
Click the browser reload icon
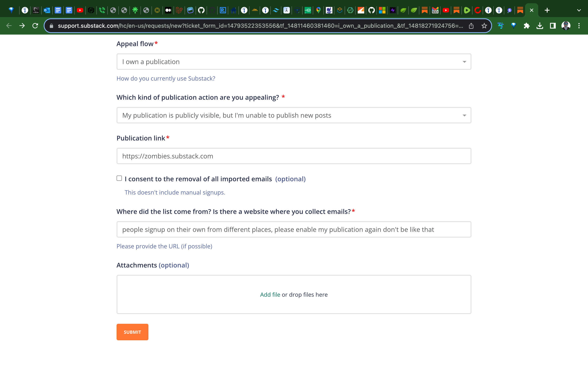[x=35, y=26]
